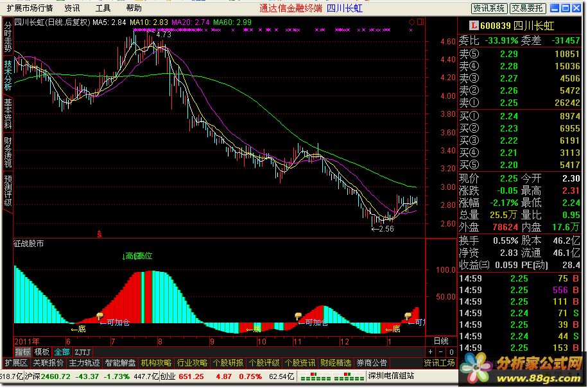Image resolution: width=588 pixels, height=388 pixels.
Task: Click the 买① price 2.24 row
Action: pos(520,116)
